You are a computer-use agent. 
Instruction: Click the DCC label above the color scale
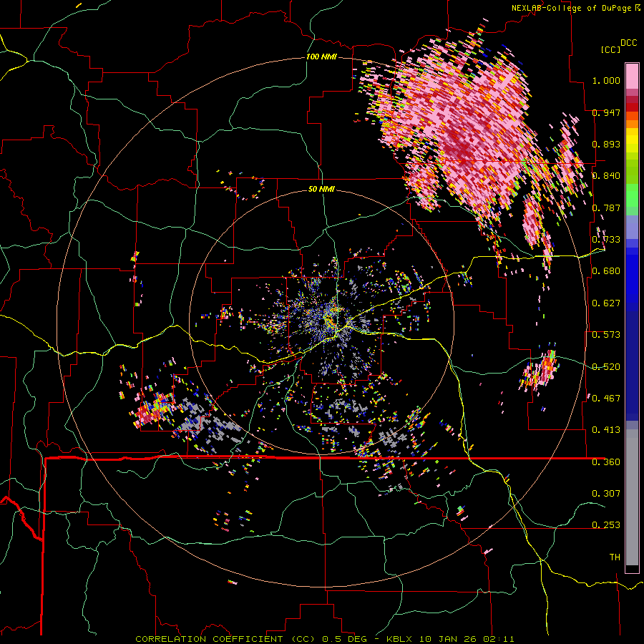point(628,43)
